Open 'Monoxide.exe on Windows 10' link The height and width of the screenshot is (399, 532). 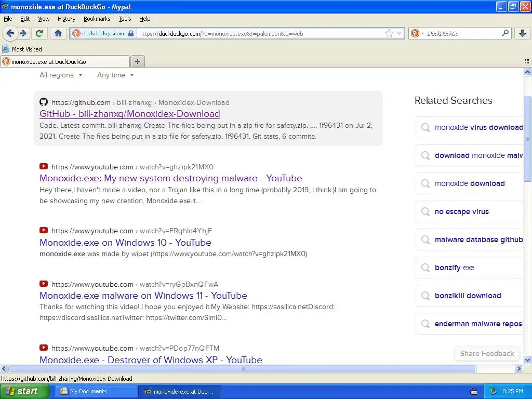(x=125, y=243)
